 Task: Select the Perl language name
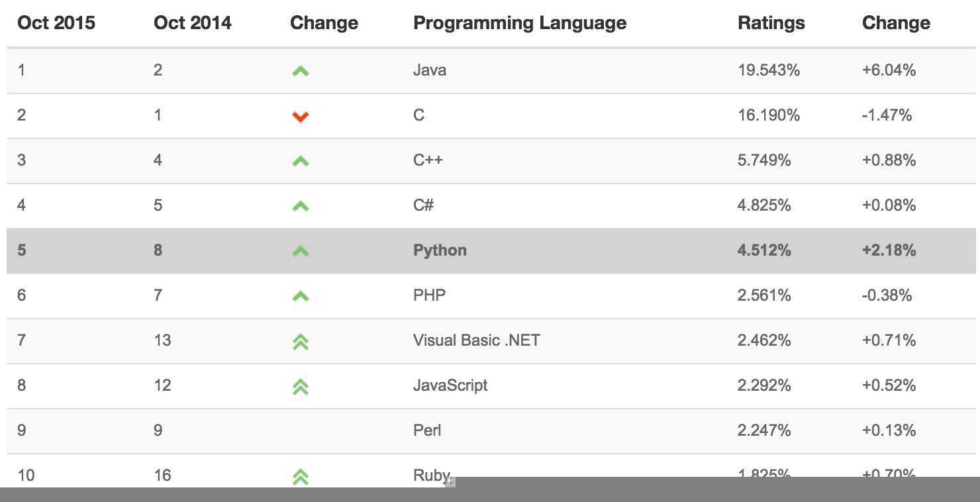tap(427, 430)
